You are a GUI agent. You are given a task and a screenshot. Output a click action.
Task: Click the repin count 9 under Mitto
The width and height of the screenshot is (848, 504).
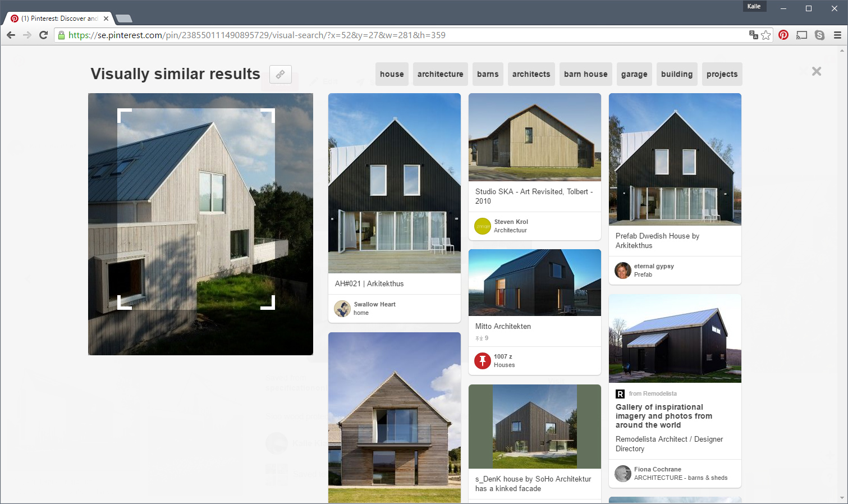[x=482, y=338]
